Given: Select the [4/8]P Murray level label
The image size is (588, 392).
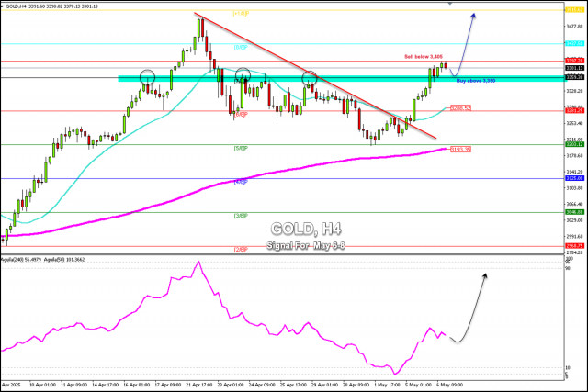Looking at the screenshot, I should [241, 182].
